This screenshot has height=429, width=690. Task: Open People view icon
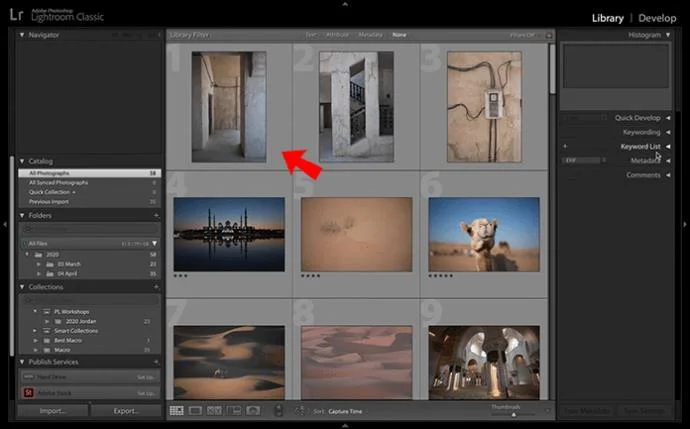pos(253,411)
